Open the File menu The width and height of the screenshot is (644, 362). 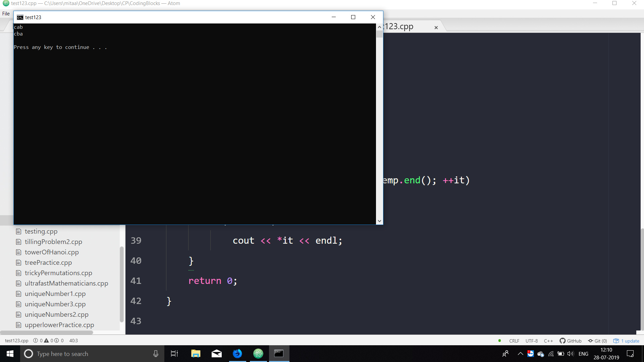(x=6, y=14)
